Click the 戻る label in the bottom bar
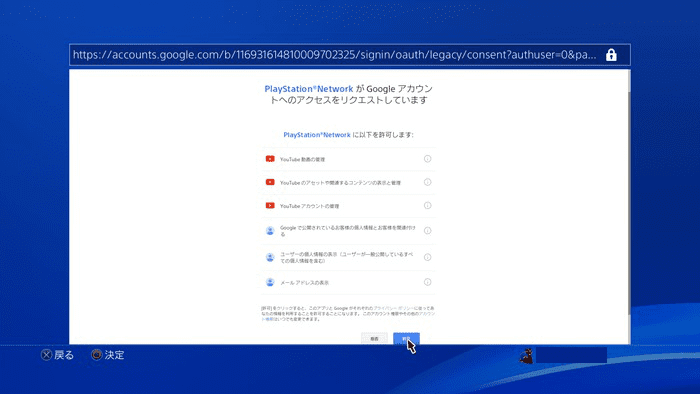 pos(64,355)
